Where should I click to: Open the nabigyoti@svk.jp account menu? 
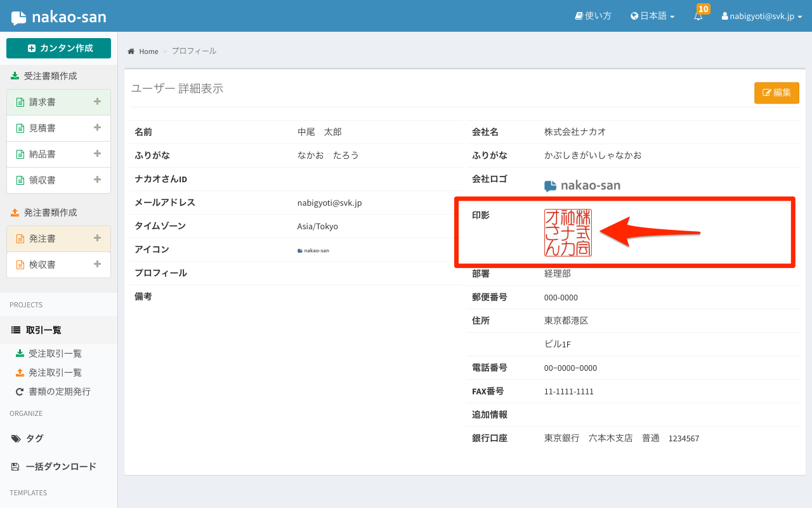tap(762, 17)
